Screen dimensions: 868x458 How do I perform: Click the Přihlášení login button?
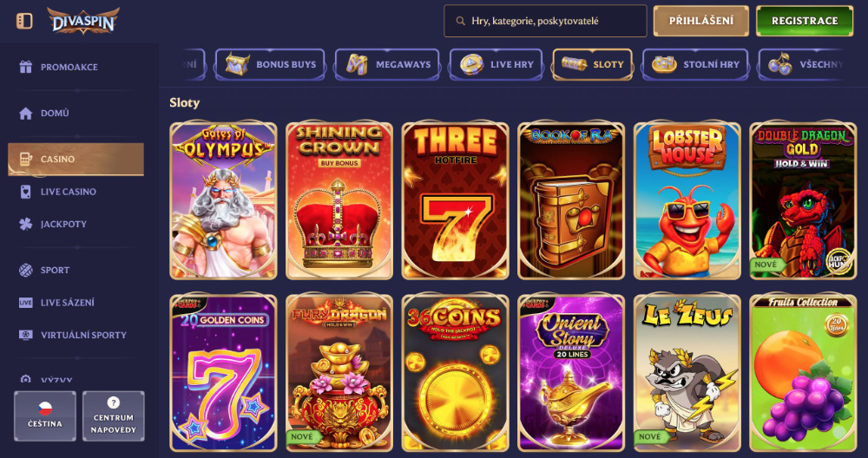point(700,21)
